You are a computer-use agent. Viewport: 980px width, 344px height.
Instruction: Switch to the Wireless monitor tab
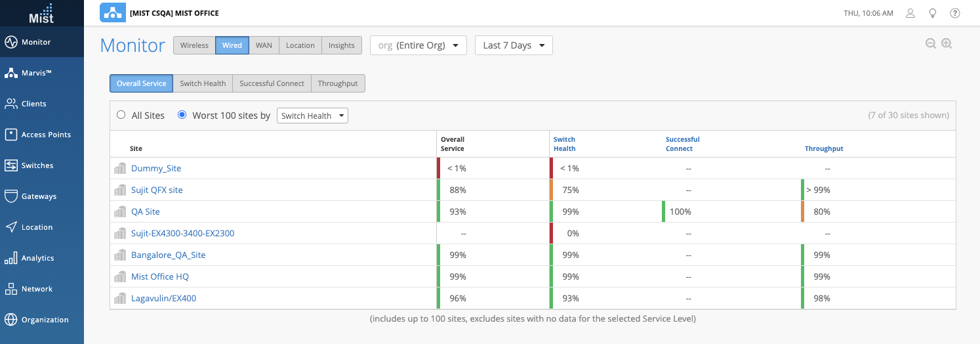(194, 45)
